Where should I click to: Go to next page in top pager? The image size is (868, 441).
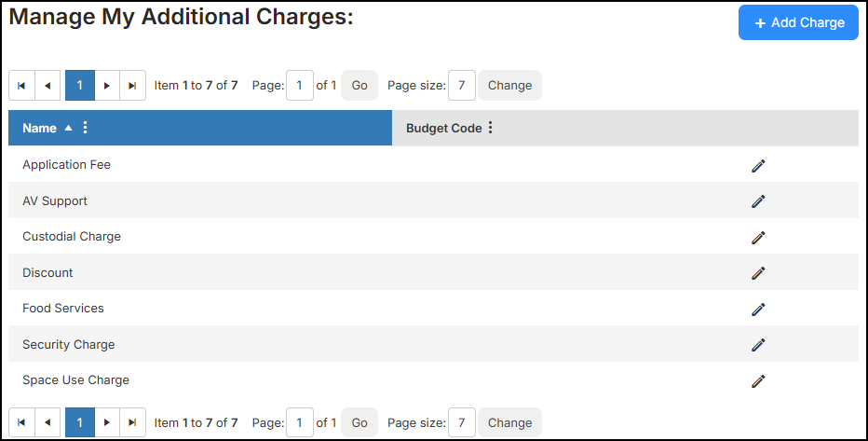(x=107, y=86)
